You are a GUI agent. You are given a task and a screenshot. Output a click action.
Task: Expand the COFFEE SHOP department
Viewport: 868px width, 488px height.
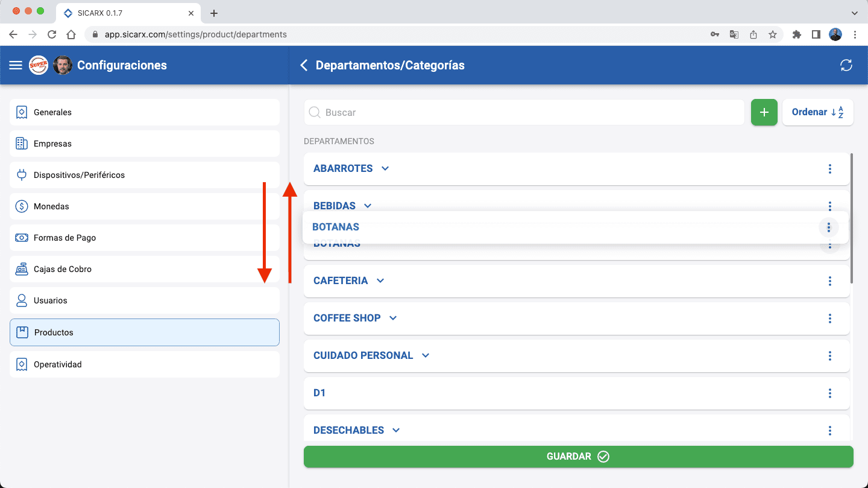pyautogui.click(x=393, y=318)
